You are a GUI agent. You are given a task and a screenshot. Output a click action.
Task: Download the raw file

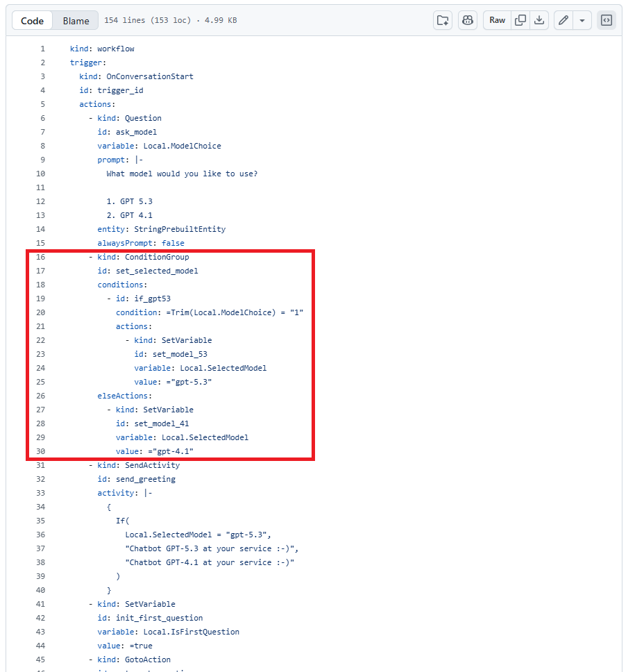(539, 20)
